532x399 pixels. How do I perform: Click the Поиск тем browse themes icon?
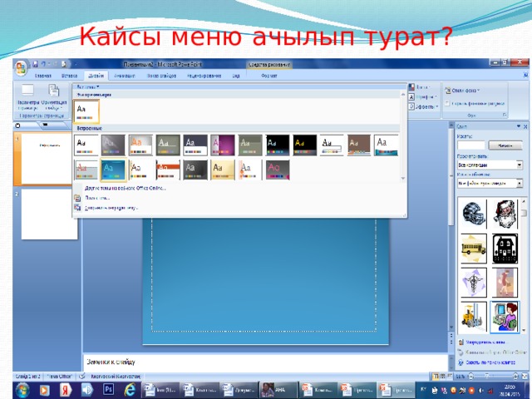coord(77,198)
